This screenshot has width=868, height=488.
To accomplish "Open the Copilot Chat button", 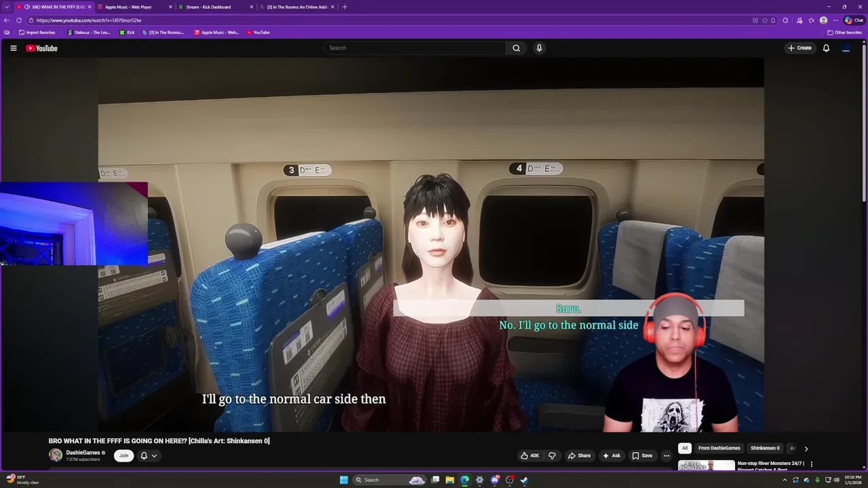I will pos(854,20).
